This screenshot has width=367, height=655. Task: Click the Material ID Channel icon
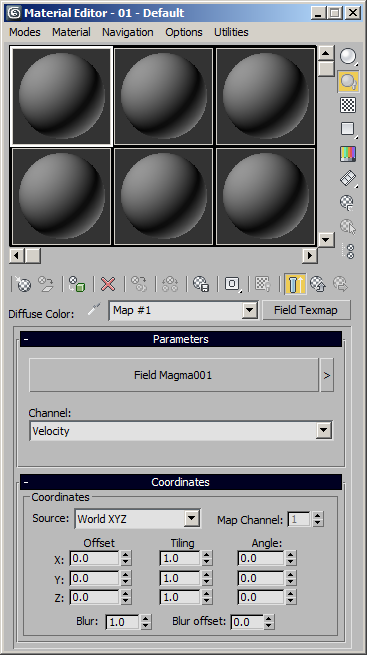232,284
